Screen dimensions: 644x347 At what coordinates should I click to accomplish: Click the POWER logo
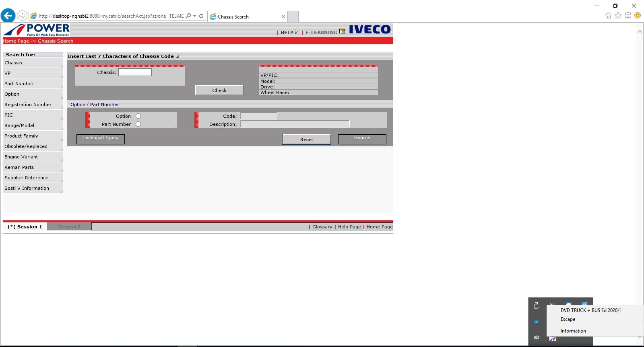(x=37, y=30)
